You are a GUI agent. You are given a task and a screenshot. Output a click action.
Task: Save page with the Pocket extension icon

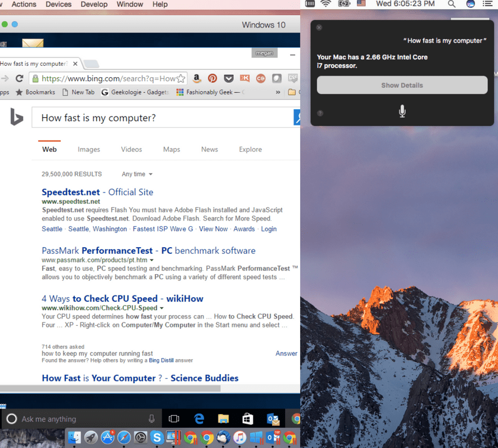[229, 78]
